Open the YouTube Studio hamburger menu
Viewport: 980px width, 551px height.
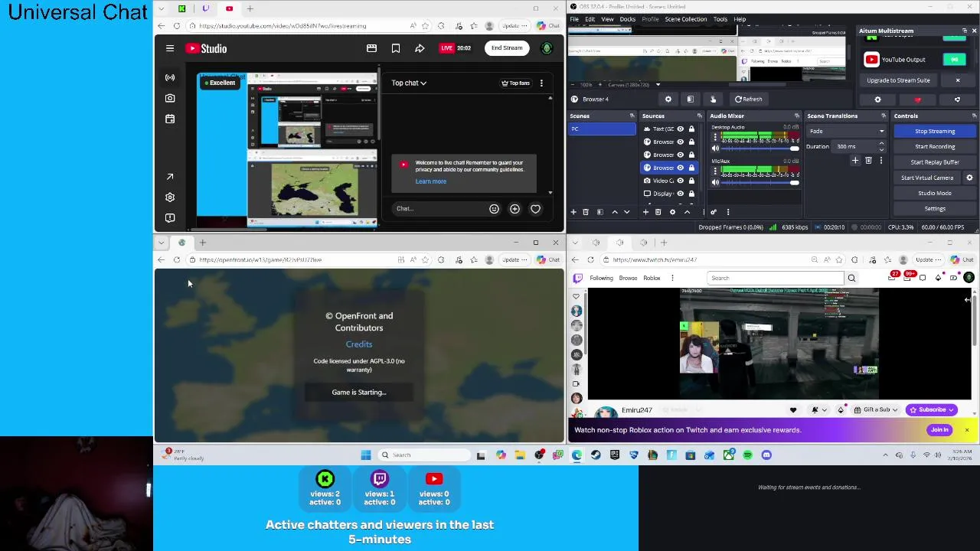[x=170, y=48]
